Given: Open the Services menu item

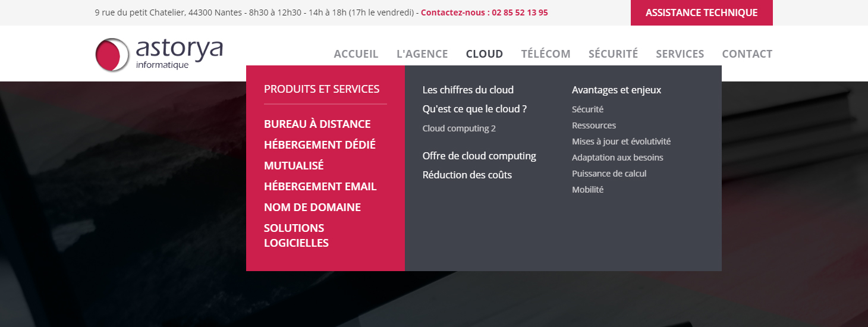Looking at the screenshot, I should (x=680, y=54).
